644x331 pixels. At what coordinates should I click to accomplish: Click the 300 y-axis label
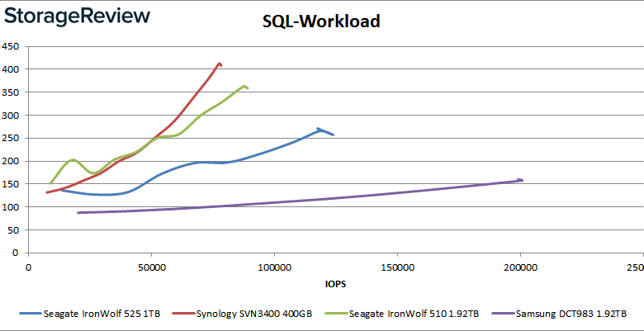(11, 115)
